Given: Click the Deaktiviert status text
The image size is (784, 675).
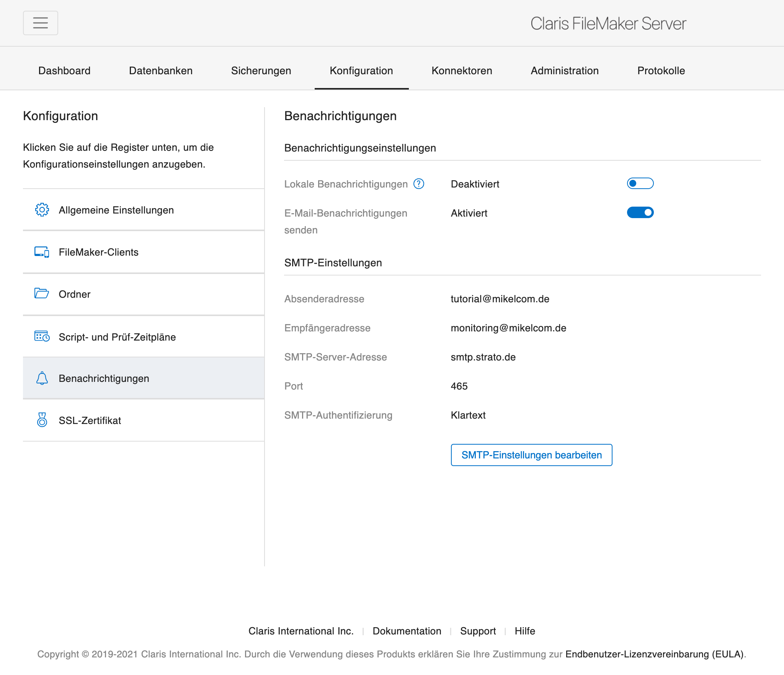Looking at the screenshot, I should click(x=475, y=184).
